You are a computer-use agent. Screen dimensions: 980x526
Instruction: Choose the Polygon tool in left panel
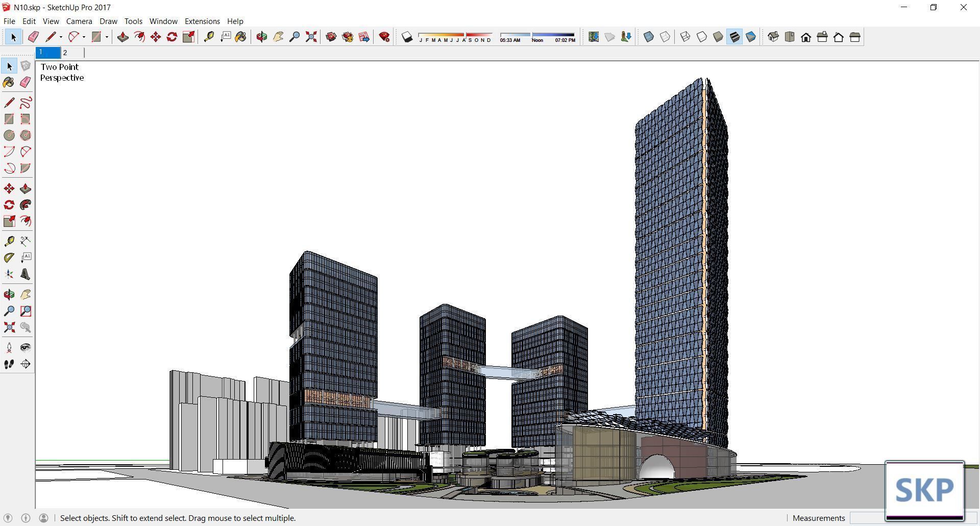coord(26,135)
